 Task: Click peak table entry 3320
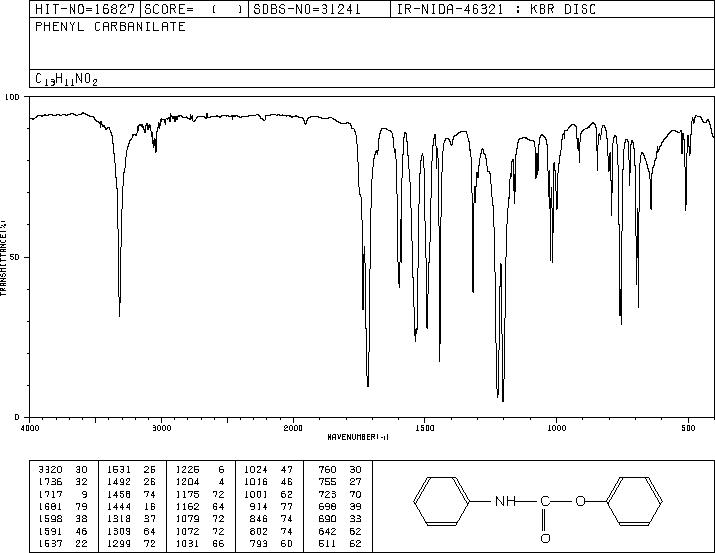pos(51,470)
